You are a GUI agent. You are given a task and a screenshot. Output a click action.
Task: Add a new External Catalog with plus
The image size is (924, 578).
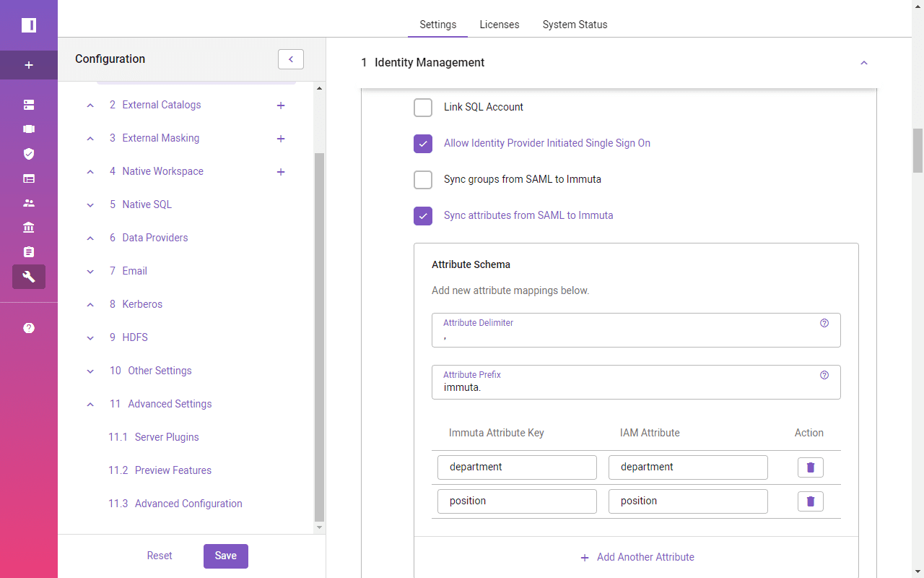(281, 105)
